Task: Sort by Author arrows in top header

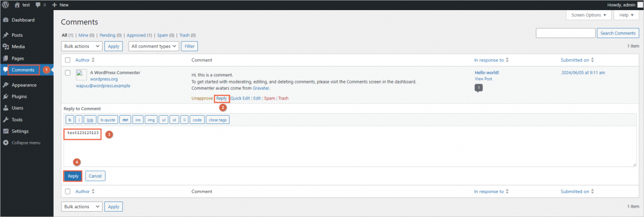Action: tap(93, 60)
